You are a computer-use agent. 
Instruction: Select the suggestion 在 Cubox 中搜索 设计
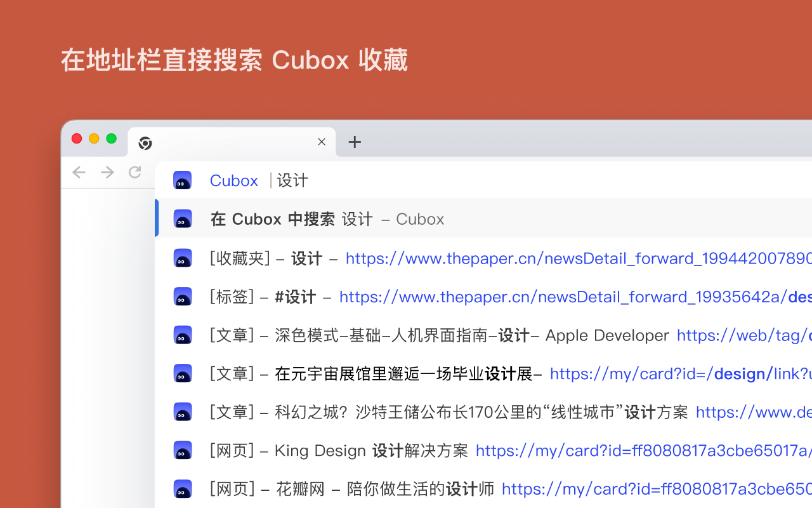(x=483, y=218)
